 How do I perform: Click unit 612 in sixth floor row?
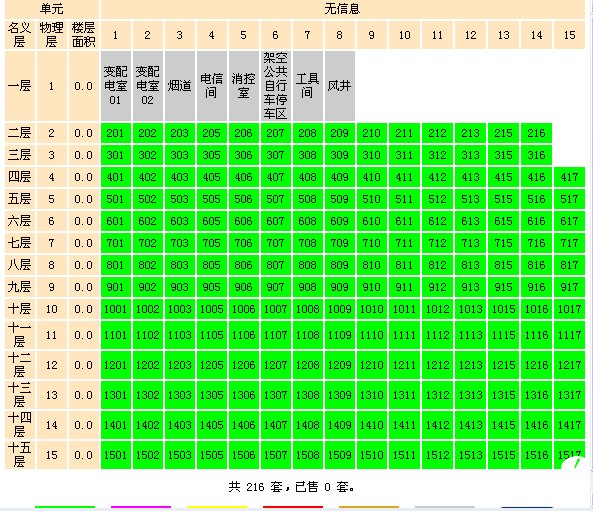click(437, 221)
